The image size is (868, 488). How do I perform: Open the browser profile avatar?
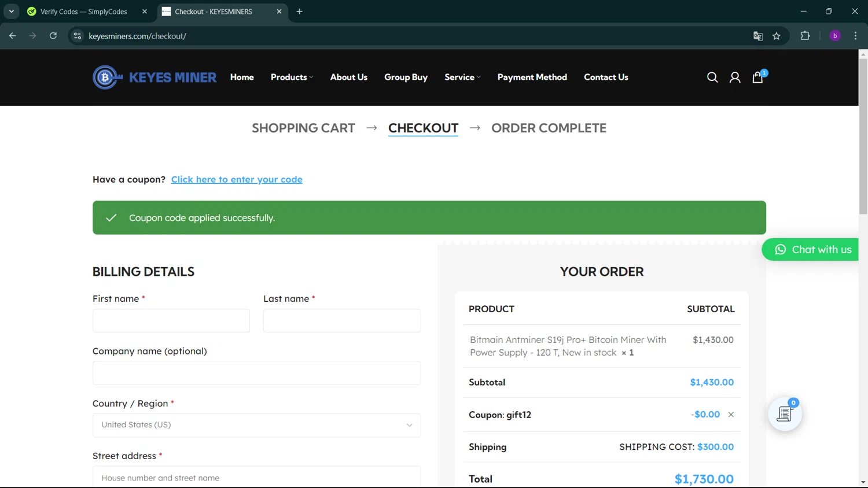[x=835, y=36]
